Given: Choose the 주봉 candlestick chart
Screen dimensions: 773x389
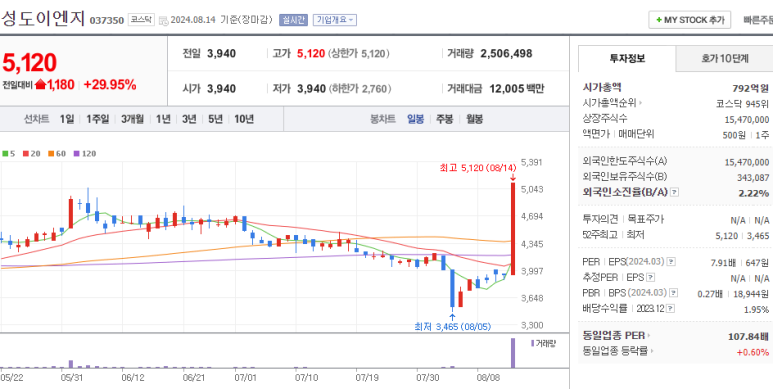Looking at the screenshot, I should [x=444, y=119].
